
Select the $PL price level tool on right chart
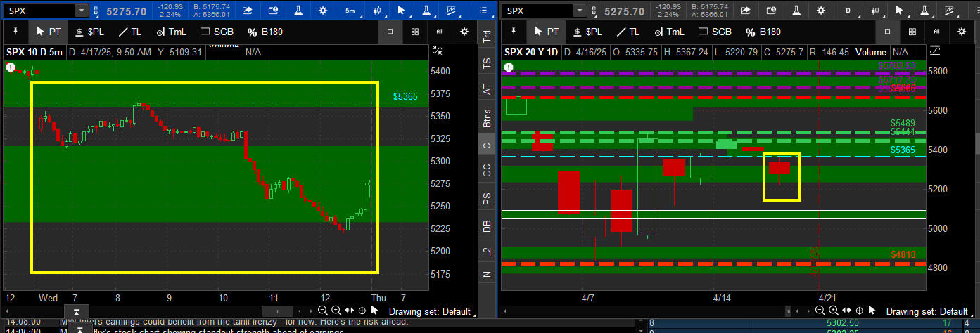(585, 32)
